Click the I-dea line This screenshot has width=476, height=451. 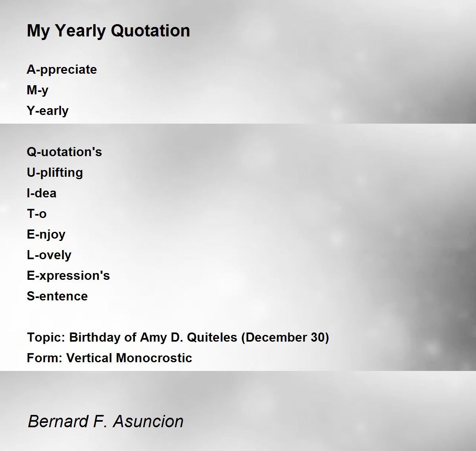click(42, 193)
